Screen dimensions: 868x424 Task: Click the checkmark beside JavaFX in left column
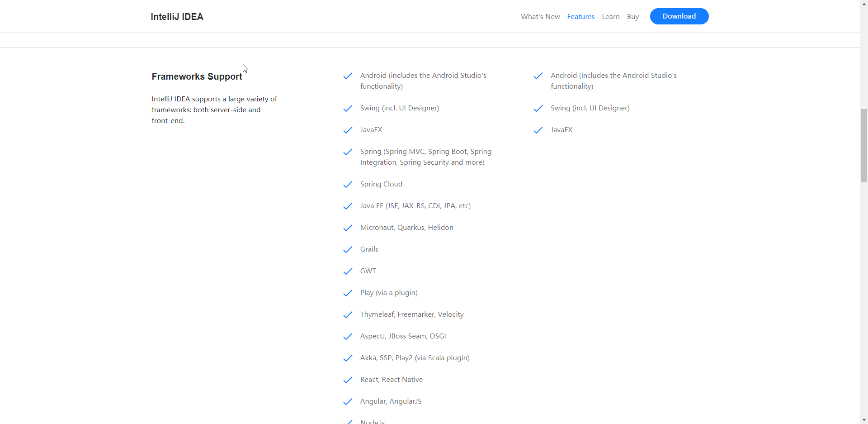[x=348, y=130]
